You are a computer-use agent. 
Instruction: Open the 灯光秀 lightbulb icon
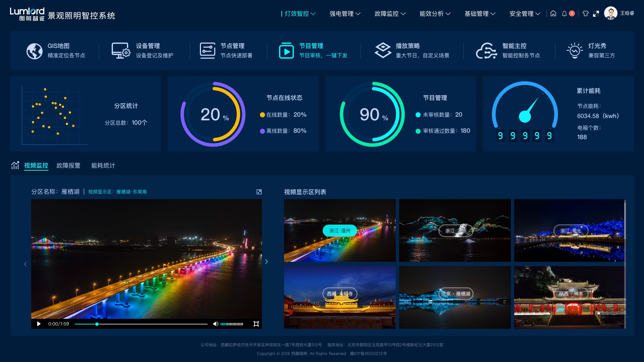pos(575,51)
